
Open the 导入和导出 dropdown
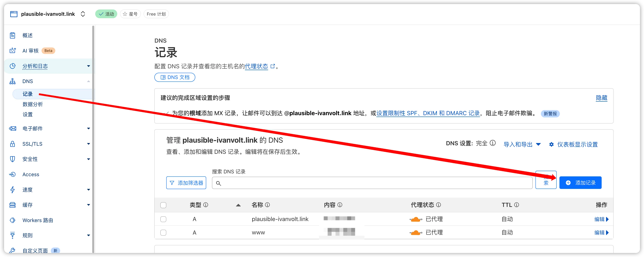tap(522, 144)
